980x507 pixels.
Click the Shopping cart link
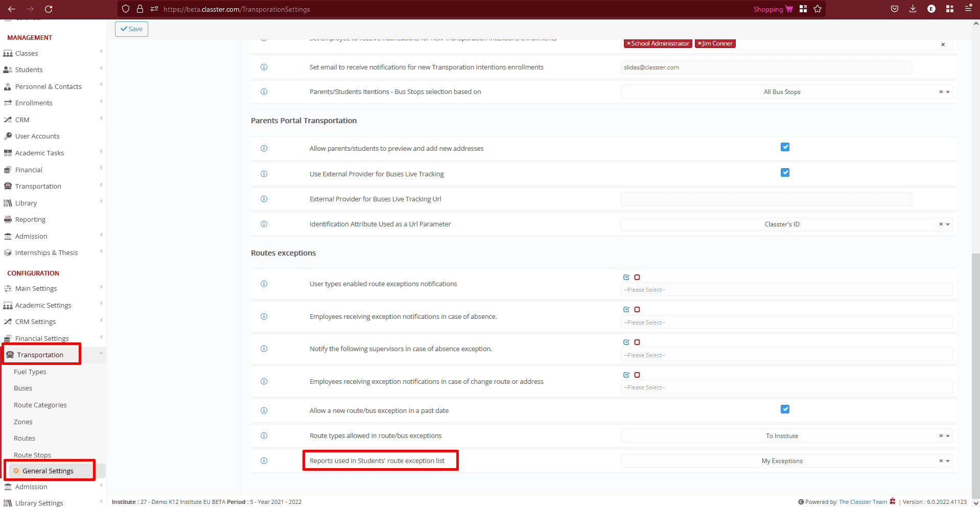(x=773, y=9)
